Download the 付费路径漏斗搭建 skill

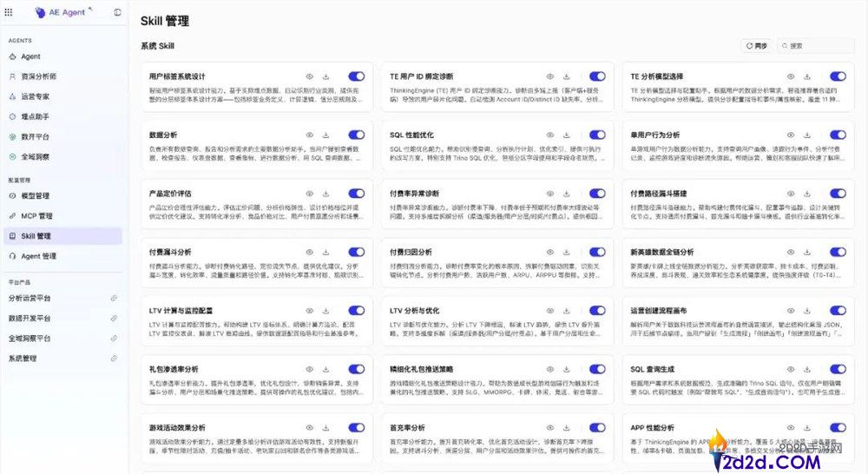[x=807, y=194]
